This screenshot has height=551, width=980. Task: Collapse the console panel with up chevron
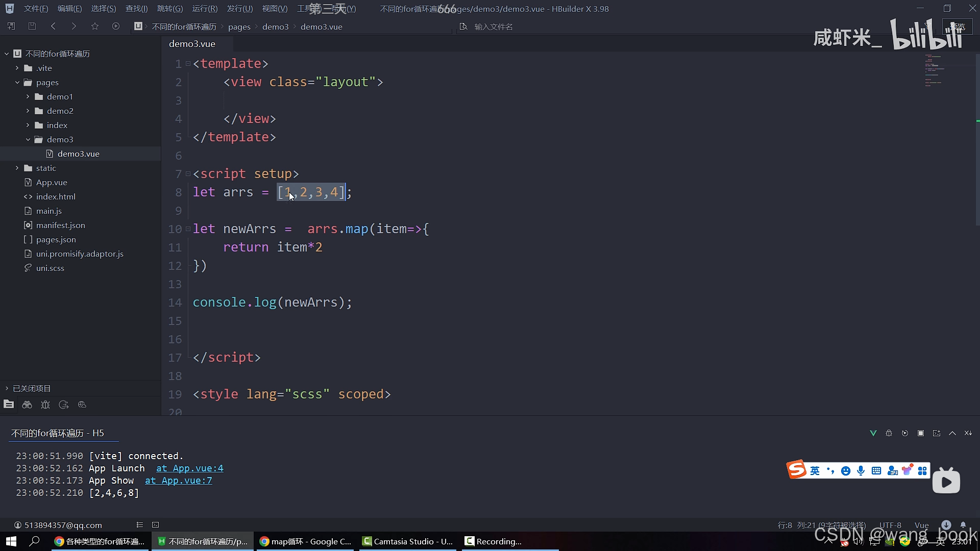[952, 433]
